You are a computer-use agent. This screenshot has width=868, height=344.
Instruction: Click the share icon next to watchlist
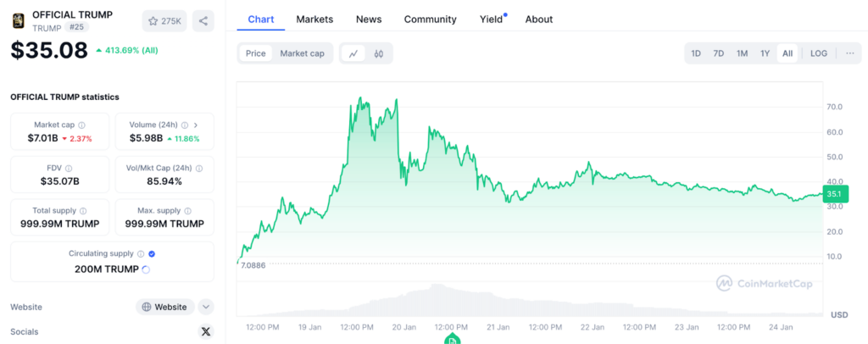[x=203, y=20]
